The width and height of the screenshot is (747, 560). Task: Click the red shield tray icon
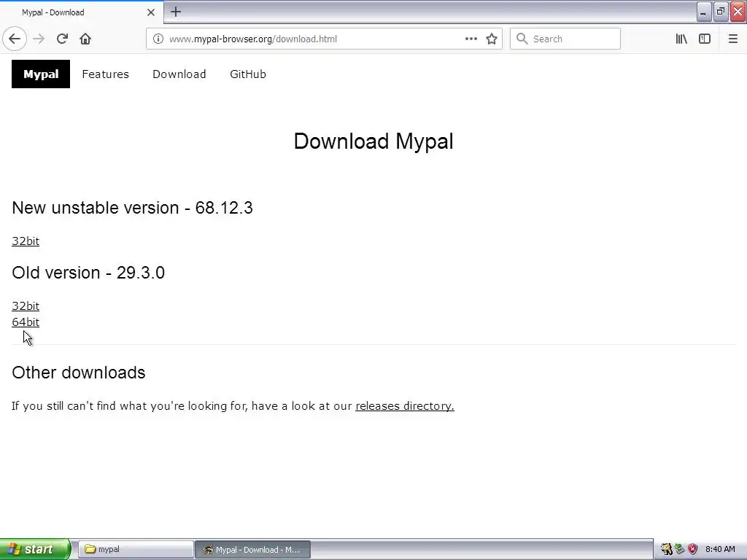[693, 549]
